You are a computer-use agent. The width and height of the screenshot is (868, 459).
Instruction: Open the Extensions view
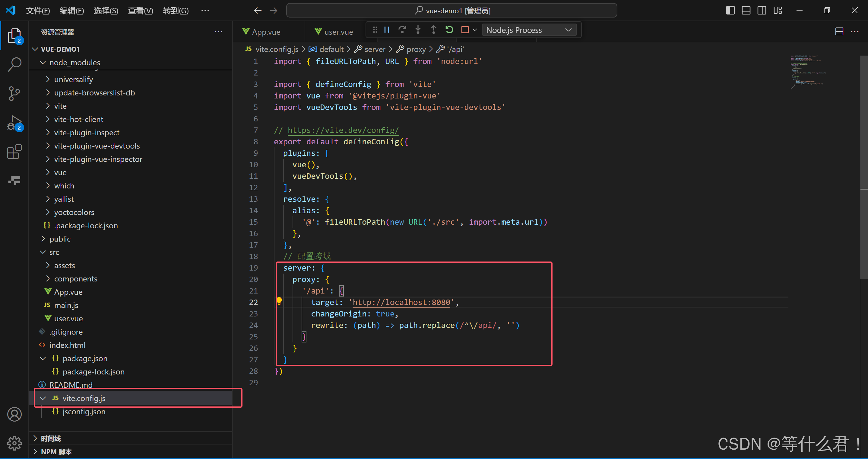click(14, 152)
